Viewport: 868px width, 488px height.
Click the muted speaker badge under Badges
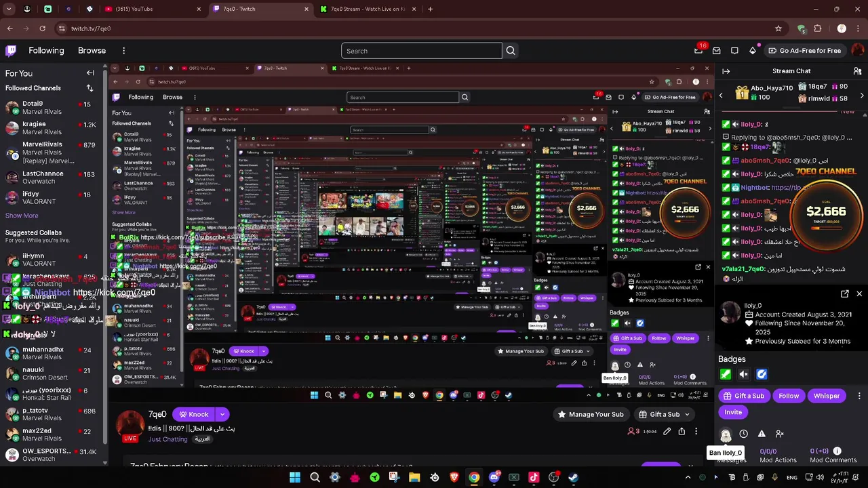(x=743, y=374)
